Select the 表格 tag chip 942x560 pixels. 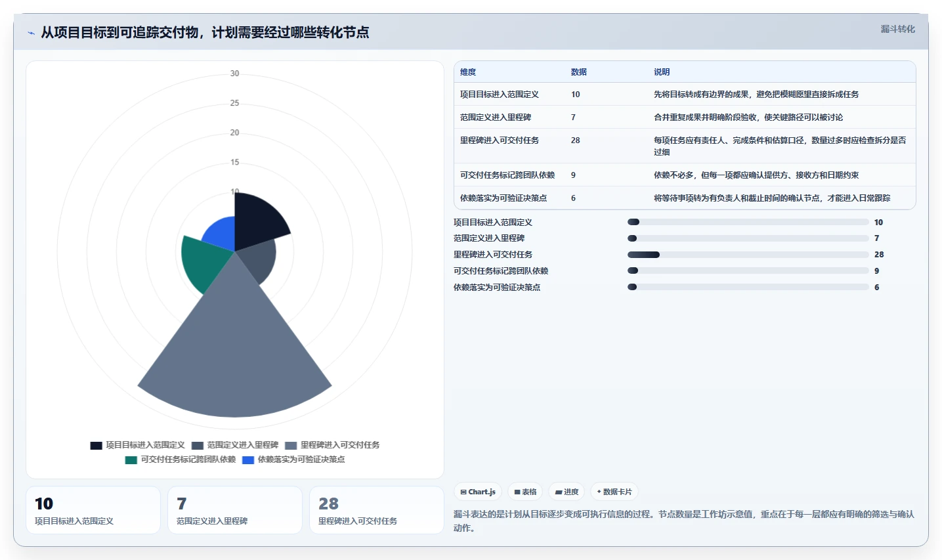point(525,492)
